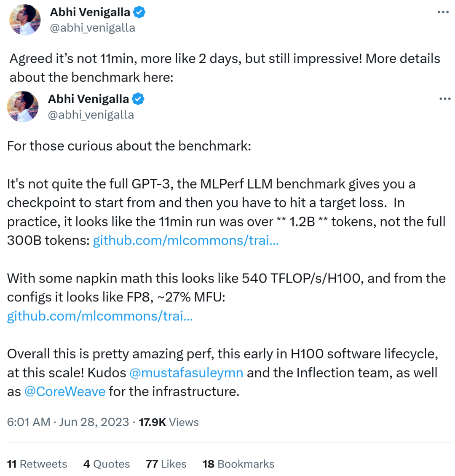
Task: Click the top @abhi_venigalla handle
Action: tap(92, 28)
